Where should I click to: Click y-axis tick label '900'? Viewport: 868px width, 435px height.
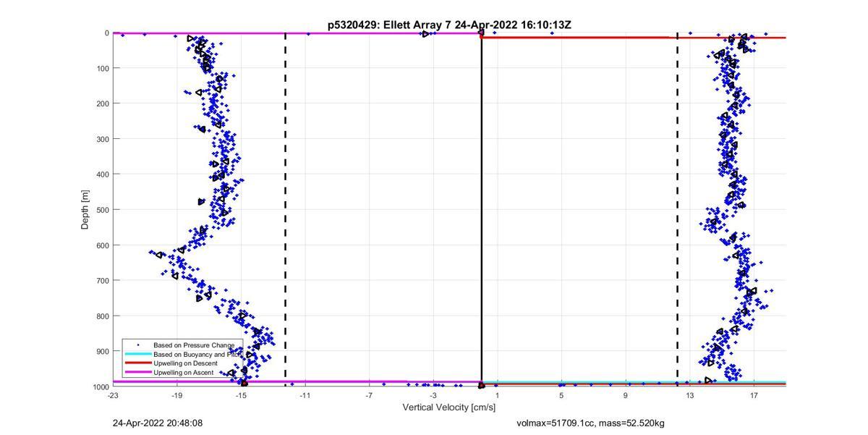pyautogui.click(x=103, y=352)
